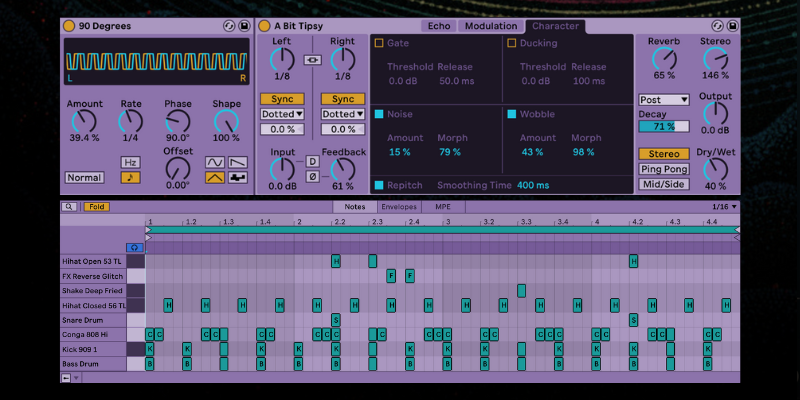
Task: Click the musical note rate sync icon
Action: (x=130, y=177)
